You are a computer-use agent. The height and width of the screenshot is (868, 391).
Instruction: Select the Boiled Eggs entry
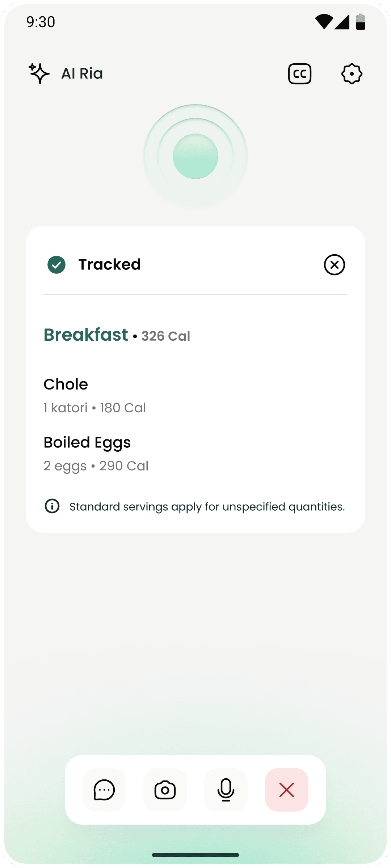pos(87,443)
